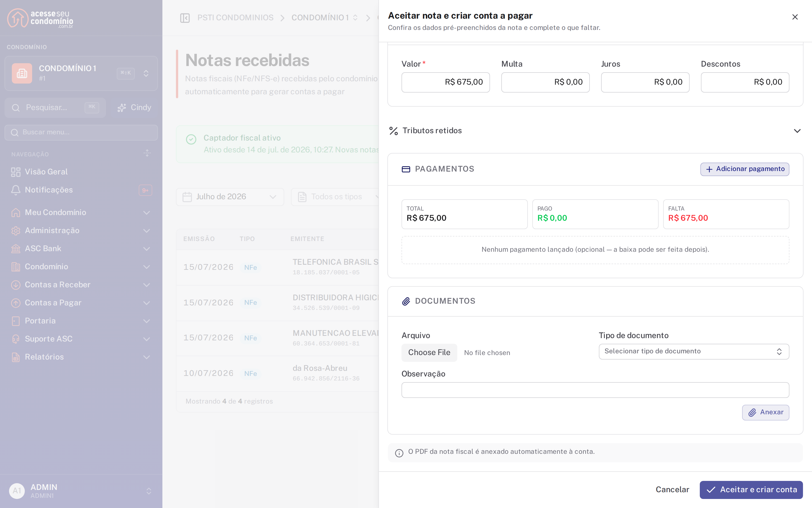Open the Todos os tipos filter

[x=336, y=197]
